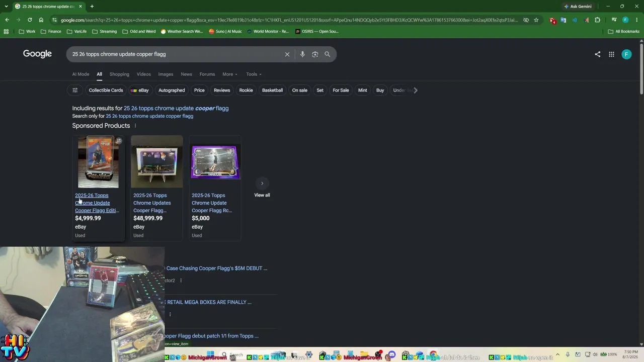Apply the Price filter chip
This screenshot has width=644, height=362.
199,90
